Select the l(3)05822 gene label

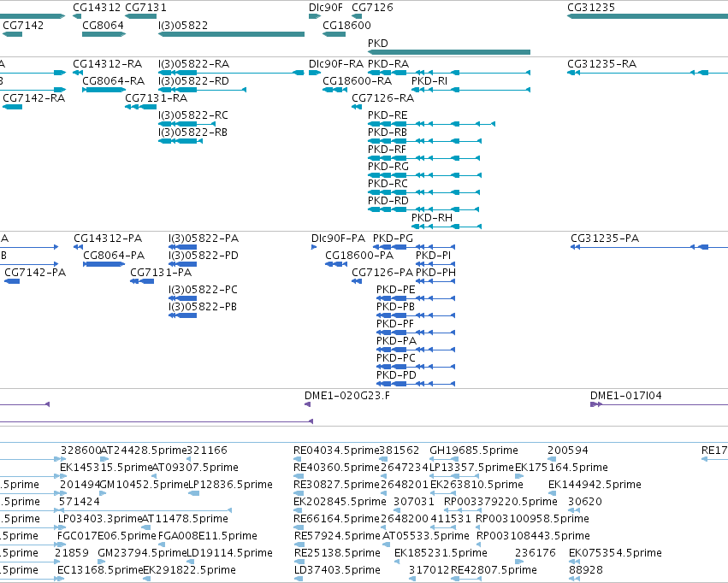pyautogui.click(x=183, y=25)
